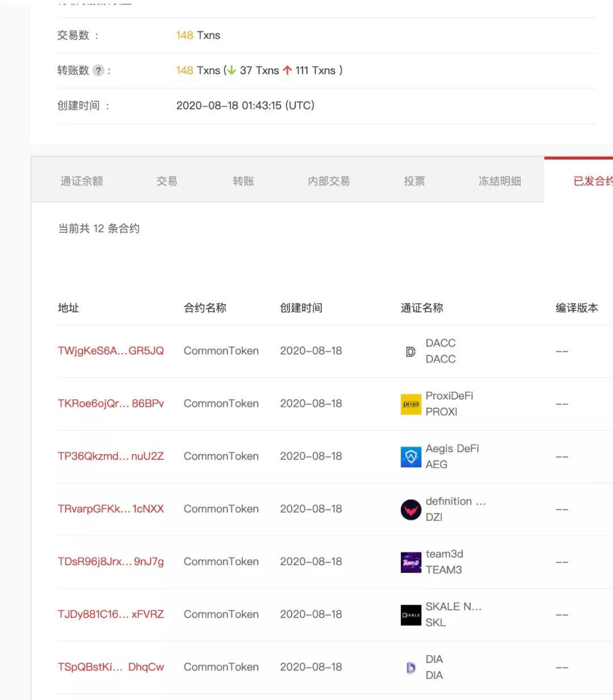Click the team3d token thumbnail icon
This screenshot has height=700, width=613.
point(410,562)
